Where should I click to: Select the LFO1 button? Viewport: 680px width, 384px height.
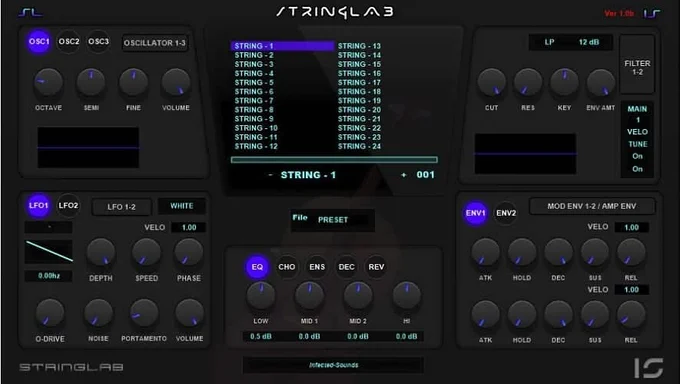click(x=38, y=205)
